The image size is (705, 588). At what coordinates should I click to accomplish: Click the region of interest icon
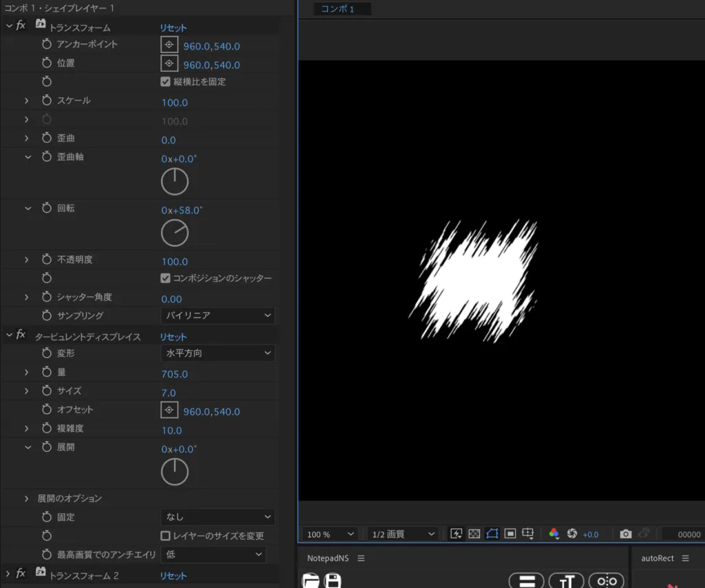coord(510,534)
